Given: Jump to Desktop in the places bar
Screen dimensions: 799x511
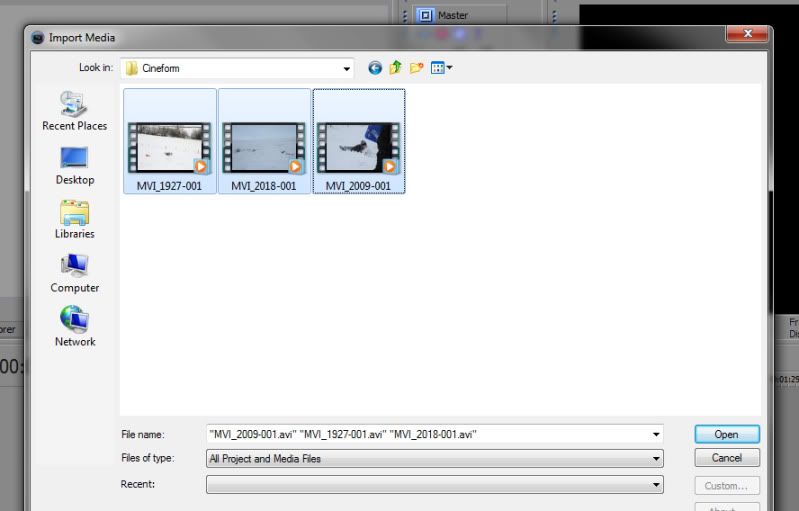Looking at the screenshot, I should click(x=74, y=165).
